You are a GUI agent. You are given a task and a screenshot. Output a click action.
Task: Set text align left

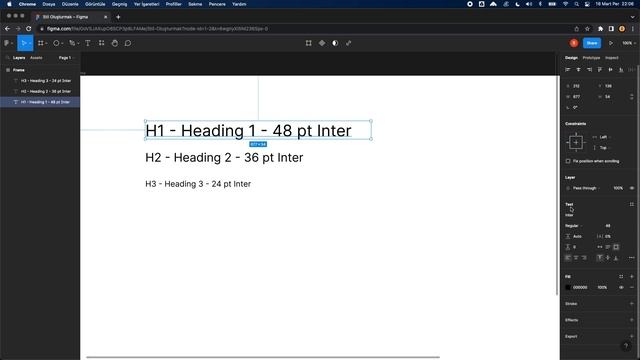568,258
